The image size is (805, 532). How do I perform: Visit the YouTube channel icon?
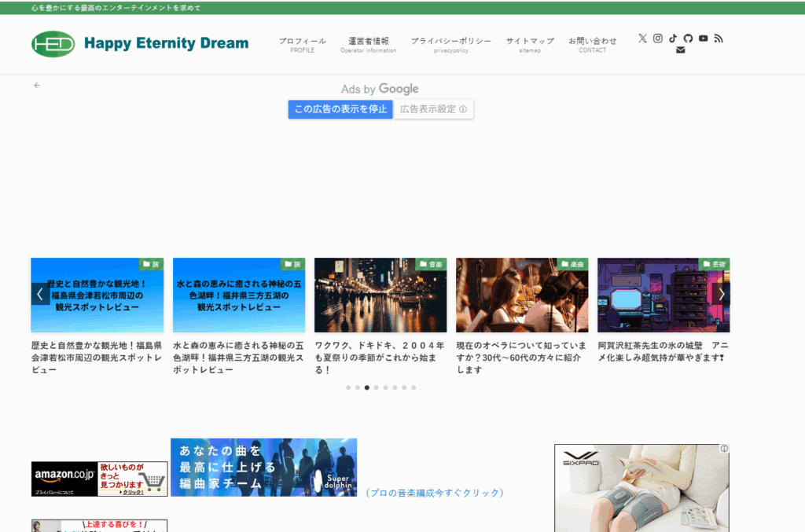pyautogui.click(x=703, y=39)
